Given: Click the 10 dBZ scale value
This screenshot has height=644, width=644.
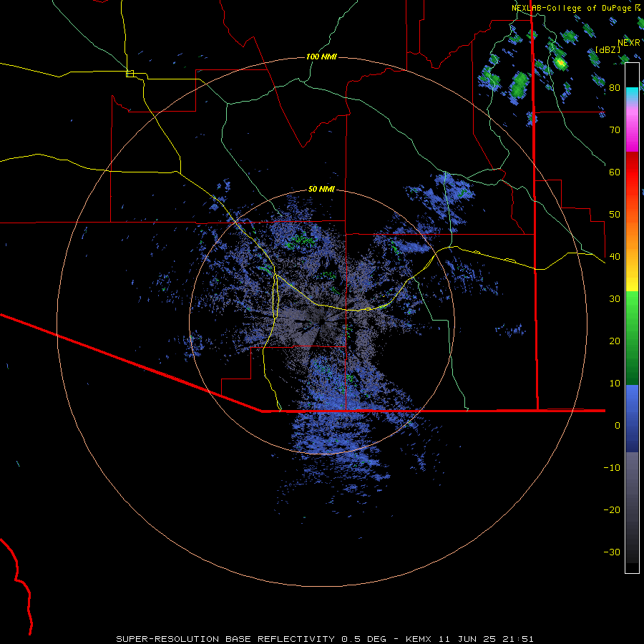Looking at the screenshot, I should tap(615, 384).
